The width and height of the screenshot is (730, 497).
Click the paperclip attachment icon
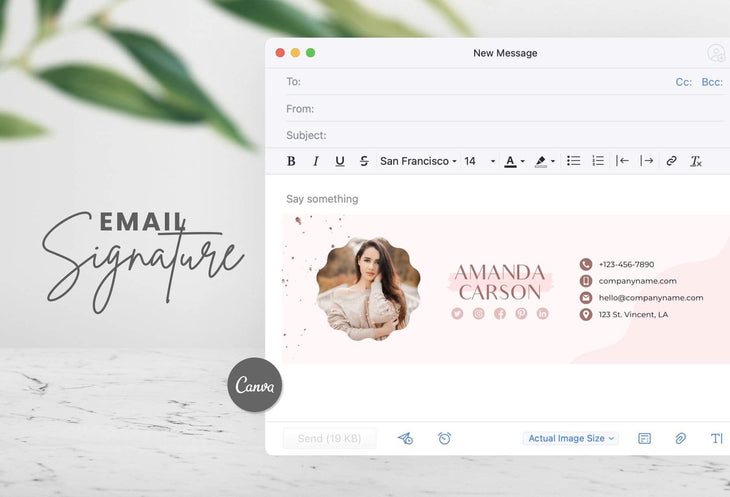click(680, 438)
